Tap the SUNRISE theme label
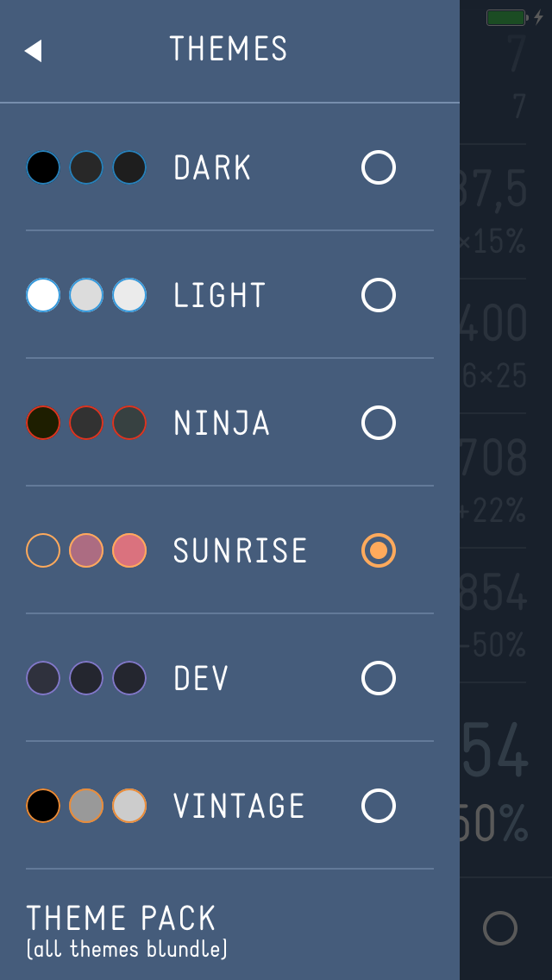This screenshot has height=980, width=552. (x=241, y=550)
